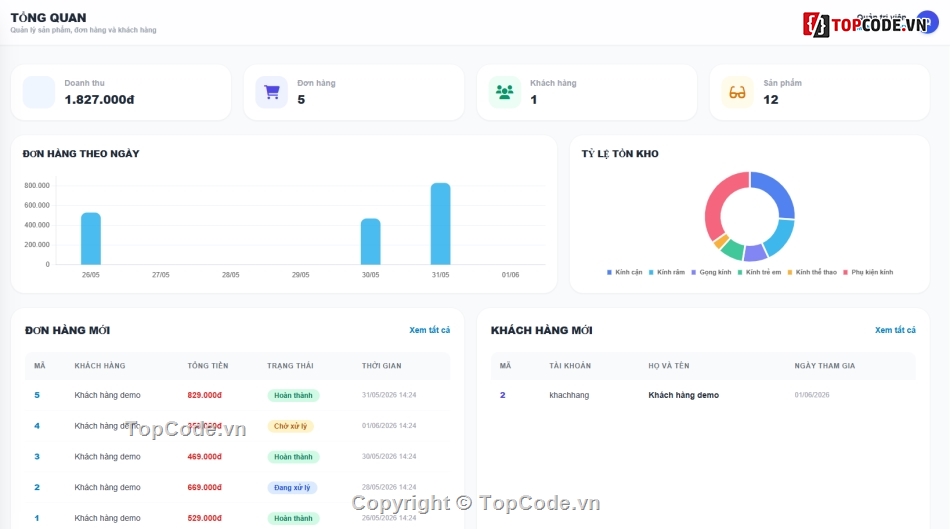Click the 469.000đ total amount

[x=204, y=456]
